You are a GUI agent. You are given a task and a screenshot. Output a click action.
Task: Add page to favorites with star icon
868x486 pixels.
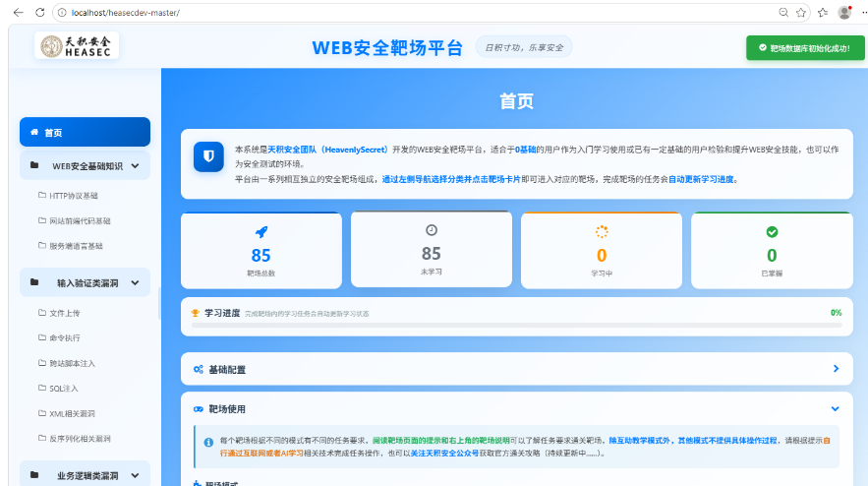coord(801,12)
